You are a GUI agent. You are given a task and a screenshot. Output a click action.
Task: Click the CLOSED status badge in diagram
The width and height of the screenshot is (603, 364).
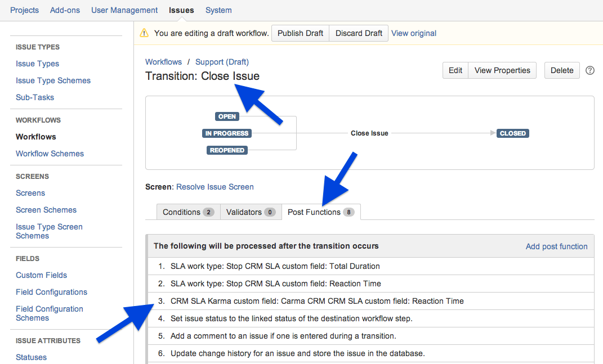pos(513,133)
